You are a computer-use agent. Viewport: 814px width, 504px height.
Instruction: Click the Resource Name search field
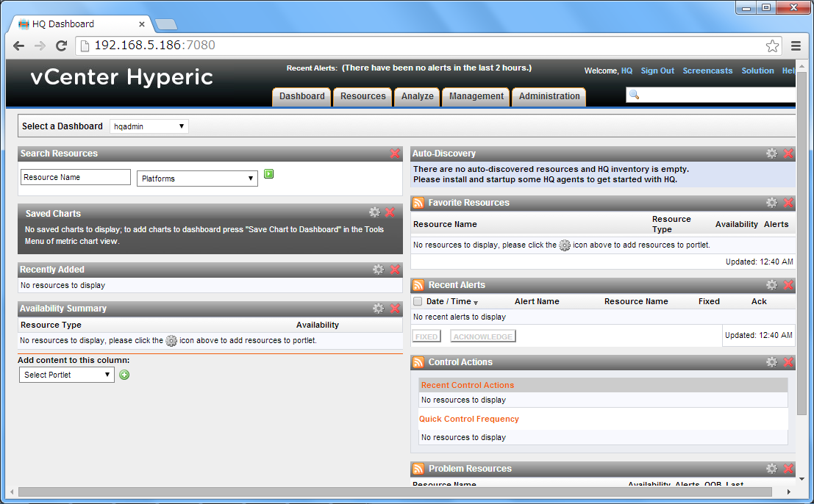[76, 177]
